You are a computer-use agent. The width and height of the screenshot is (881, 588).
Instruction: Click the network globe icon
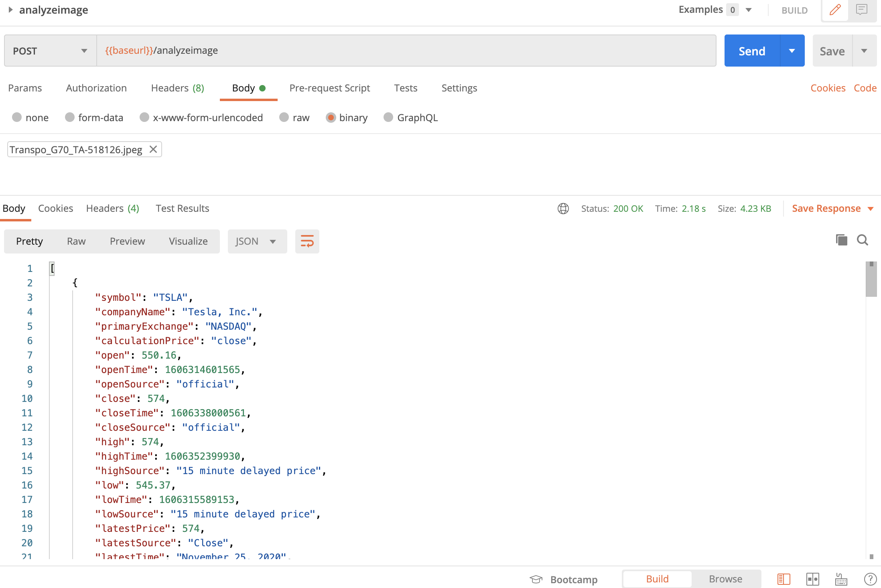pos(563,209)
